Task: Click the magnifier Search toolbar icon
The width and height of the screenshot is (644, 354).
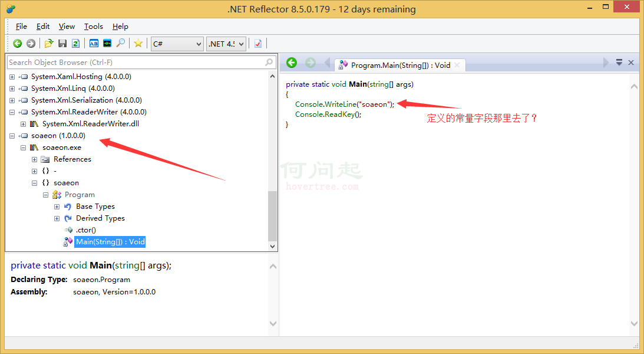Action: coord(121,43)
